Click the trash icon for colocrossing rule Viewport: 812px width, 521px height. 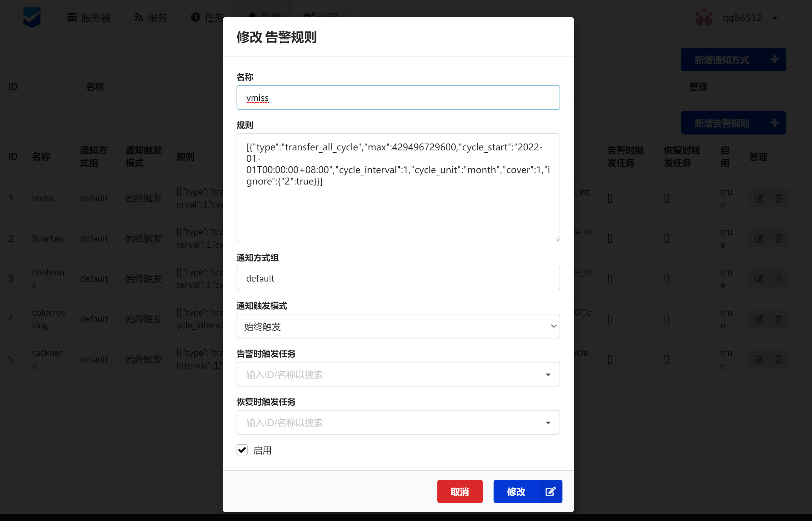tap(779, 319)
